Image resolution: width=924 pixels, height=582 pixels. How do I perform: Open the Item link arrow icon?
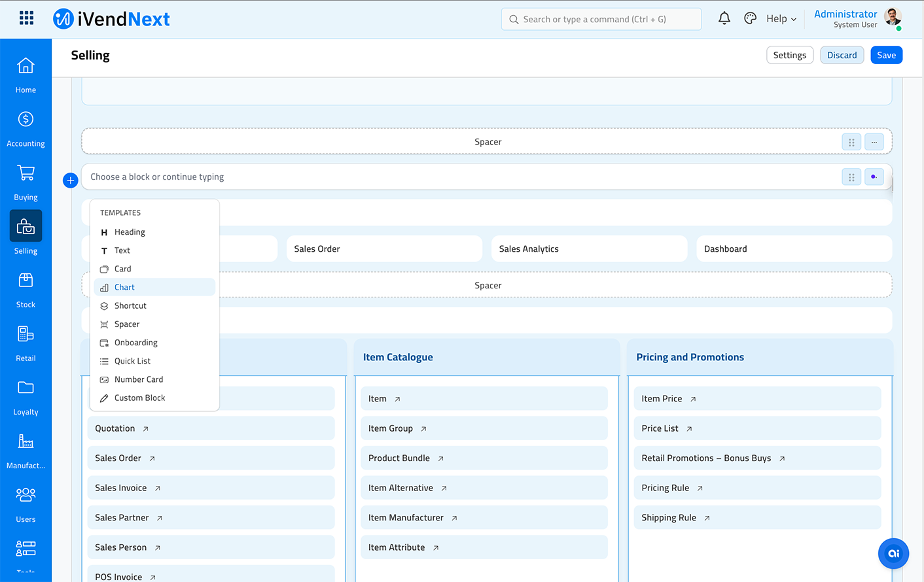(397, 399)
